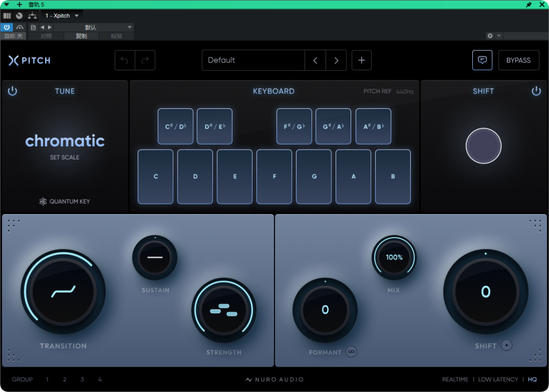Click the undo arrow button
549x392 pixels.
[x=124, y=60]
